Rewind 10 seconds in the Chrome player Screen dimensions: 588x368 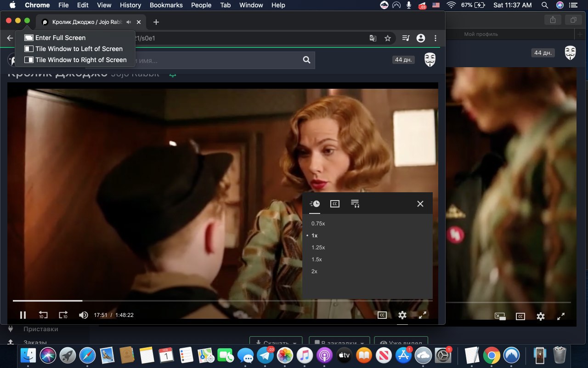43,315
